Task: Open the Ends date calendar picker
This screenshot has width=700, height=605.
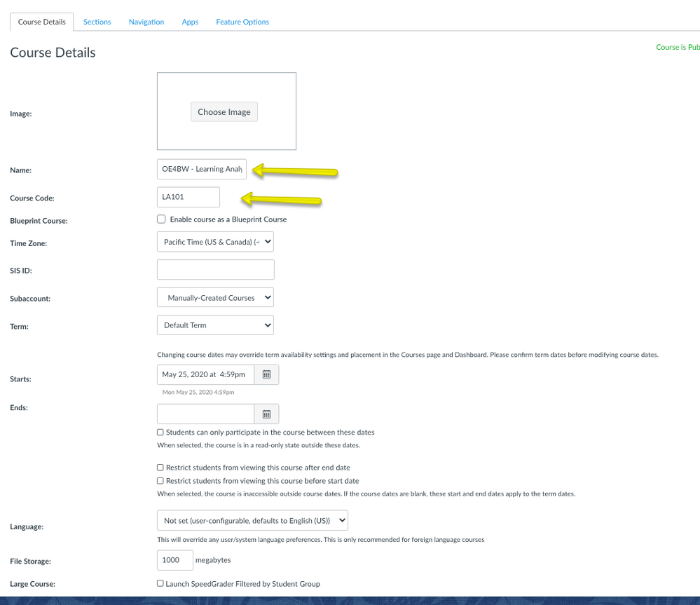Action: [x=266, y=414]
